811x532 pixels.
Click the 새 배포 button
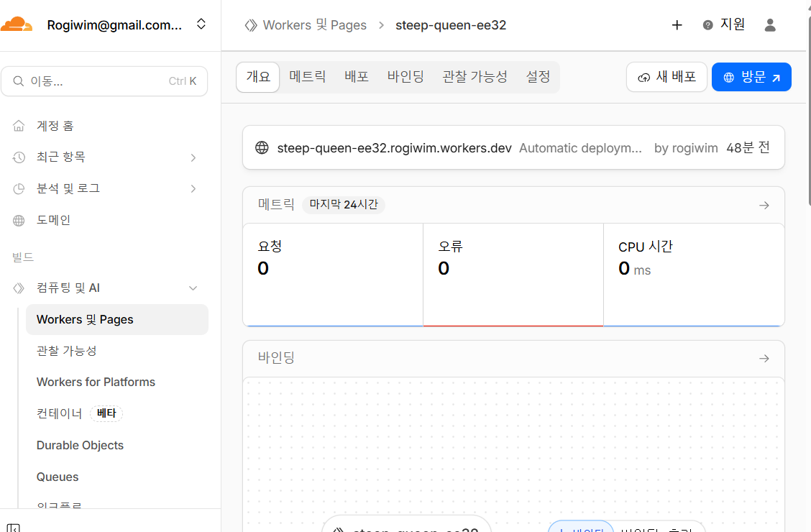point(666,77)
